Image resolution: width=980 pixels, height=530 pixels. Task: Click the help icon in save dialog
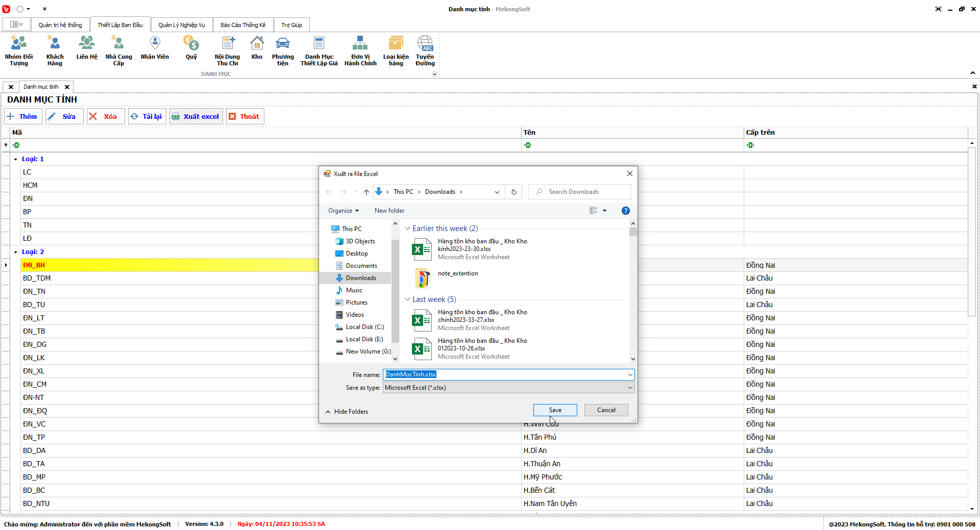625,211
